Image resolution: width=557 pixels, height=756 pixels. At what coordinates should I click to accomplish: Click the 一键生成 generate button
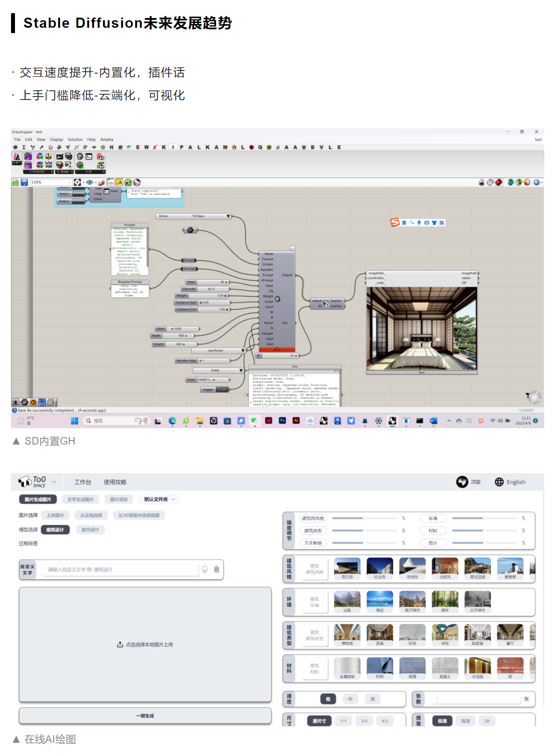pyautogui.click(x=145, y=715)
